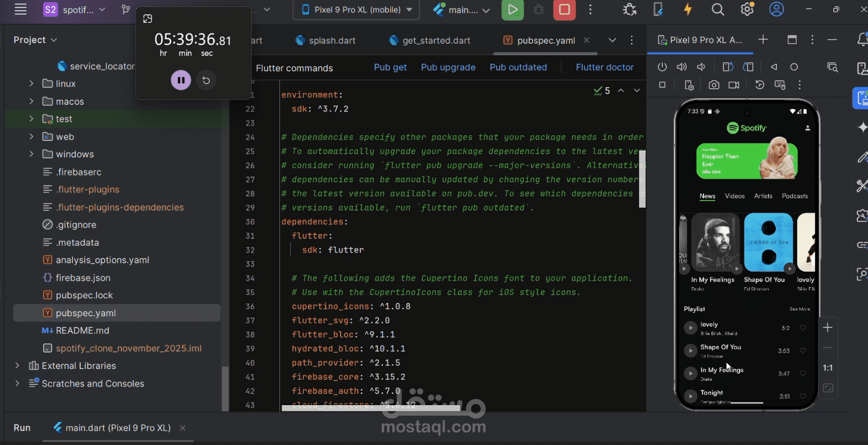Stop the running app
This screenshot has height=445, width=868.
564,10
